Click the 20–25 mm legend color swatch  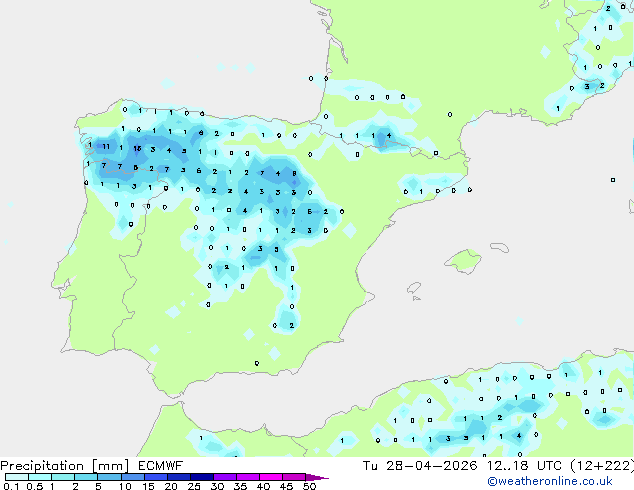coord(178,477)
